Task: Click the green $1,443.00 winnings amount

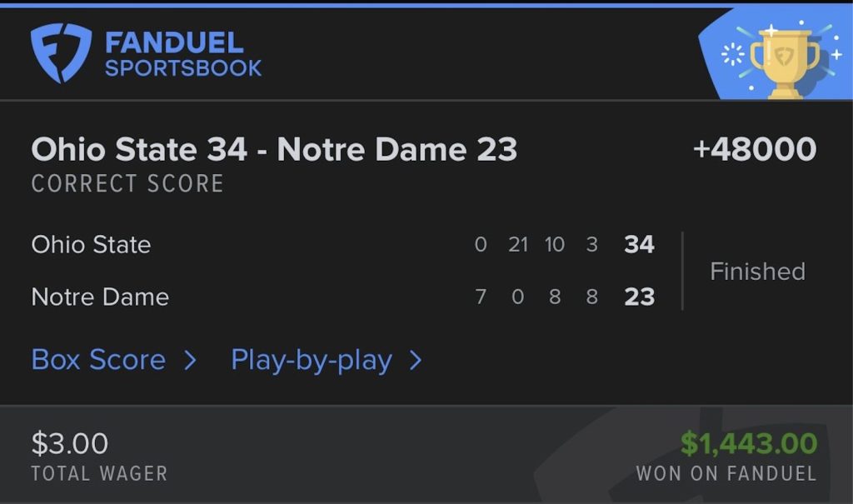Action: [748, 443]
